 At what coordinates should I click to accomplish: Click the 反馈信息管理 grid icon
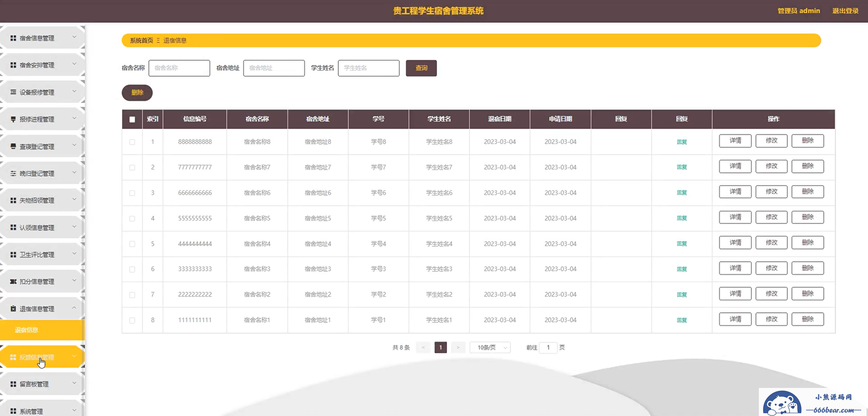click(13, 357)
